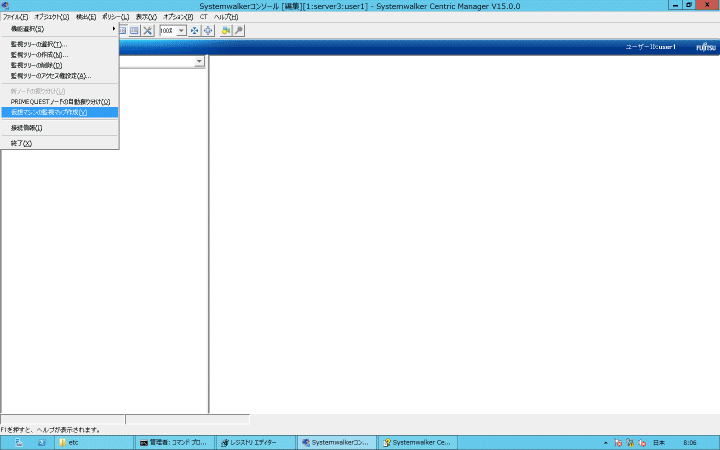Switch to 管理者: コマンド プロンプト taskbar window
Viewport: 720px width, 450px height.
point(174,443)
